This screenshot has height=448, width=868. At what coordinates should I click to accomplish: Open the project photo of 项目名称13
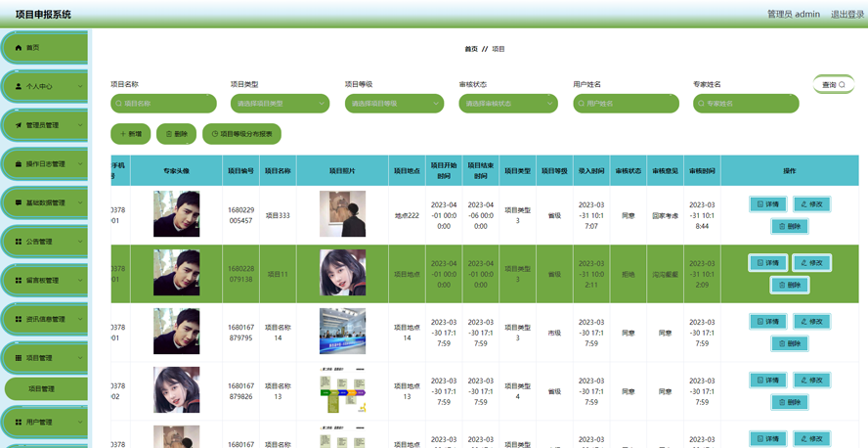tap(343, 390)
